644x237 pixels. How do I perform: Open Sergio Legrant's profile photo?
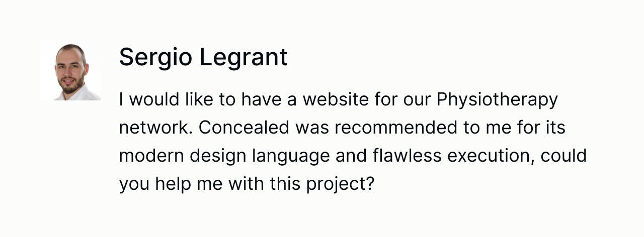tap(70, 71)
